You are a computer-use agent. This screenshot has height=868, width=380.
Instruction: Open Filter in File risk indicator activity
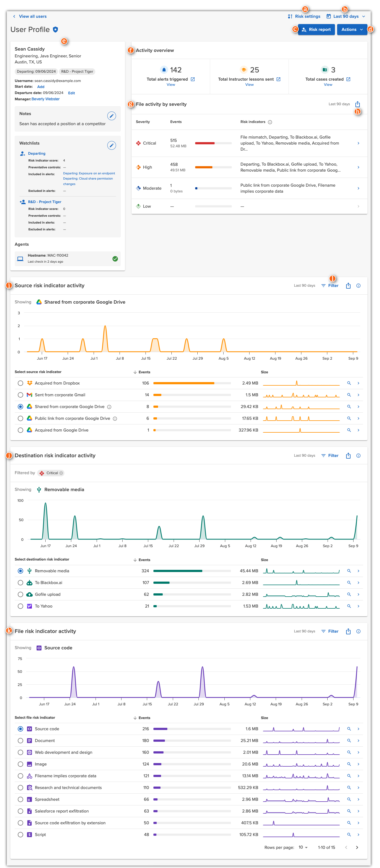pos(330,631)
